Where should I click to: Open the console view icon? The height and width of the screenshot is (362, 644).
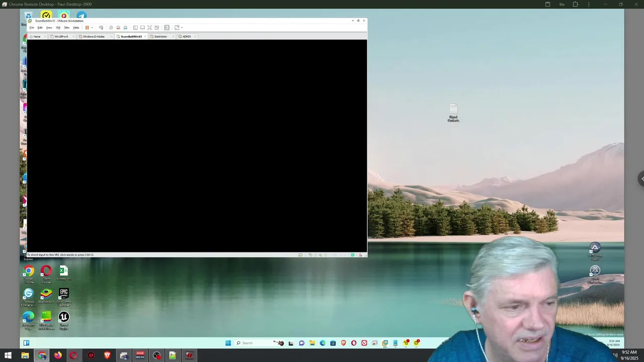point(167,28)
